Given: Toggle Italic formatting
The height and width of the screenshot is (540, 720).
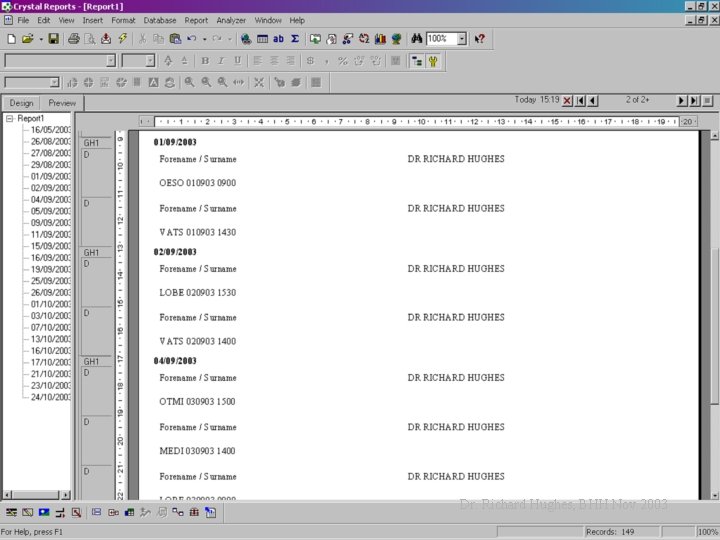Looking at the screenshot, I should click(x=221, y=61).
